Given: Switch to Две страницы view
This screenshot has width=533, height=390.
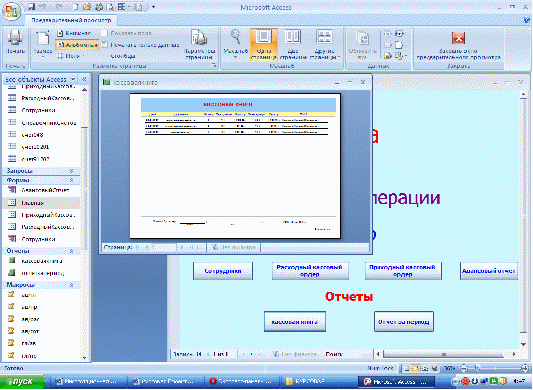Looking at the screenshot, I should pyautogui.click(x=293, y=45).
